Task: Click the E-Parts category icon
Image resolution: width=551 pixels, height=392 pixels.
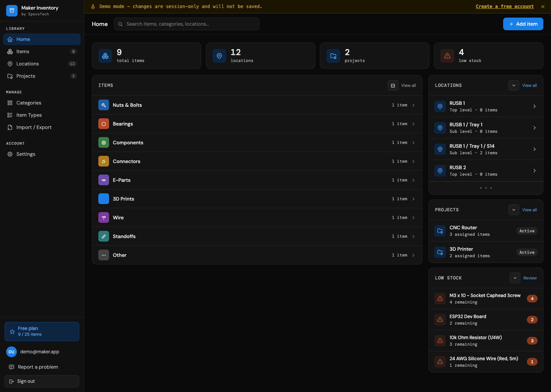Action: point(104,180)
